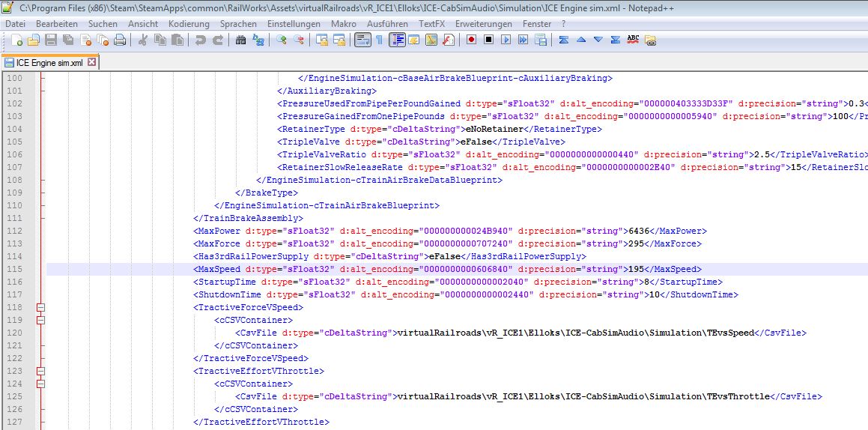Screen dimensions: 868x430
Task: Click the first-item double-triangle toolbar icon
Action: click(x=563, y=40)
